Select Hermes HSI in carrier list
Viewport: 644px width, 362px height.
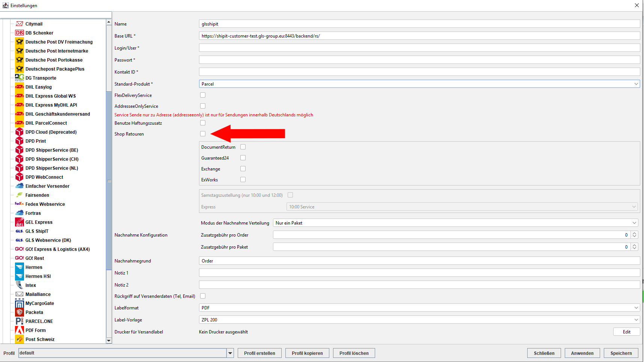[x=38, y=276]
